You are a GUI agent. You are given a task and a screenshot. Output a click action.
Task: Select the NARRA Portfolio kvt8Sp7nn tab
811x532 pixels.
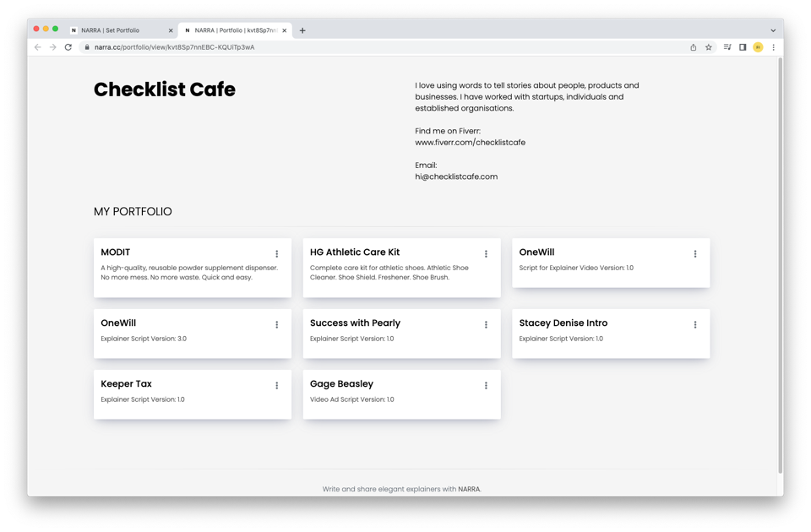pos(235,30)
